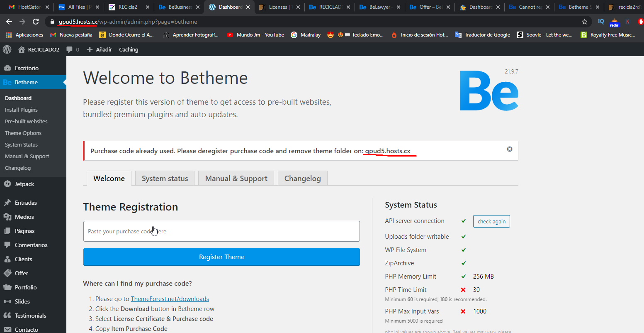Viewport: 644px width, 333px height.
Task: Open the WordPress logo menu
Action: coord(7,49)
